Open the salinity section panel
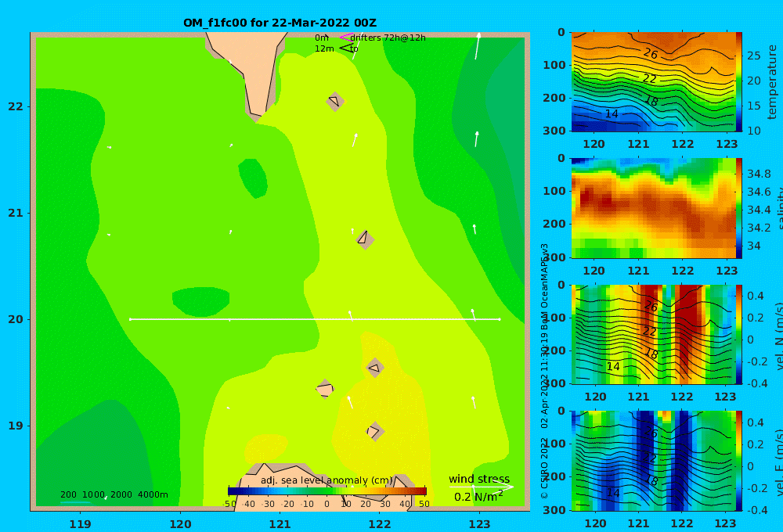The width and height of the screenshot is (783, 532). click(653, 208)
